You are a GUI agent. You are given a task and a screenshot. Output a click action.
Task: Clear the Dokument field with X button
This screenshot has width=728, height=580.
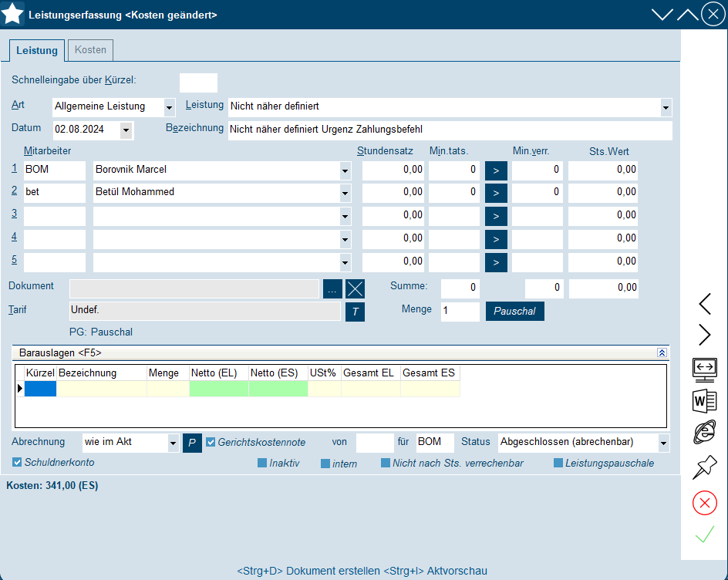[355, 288]
